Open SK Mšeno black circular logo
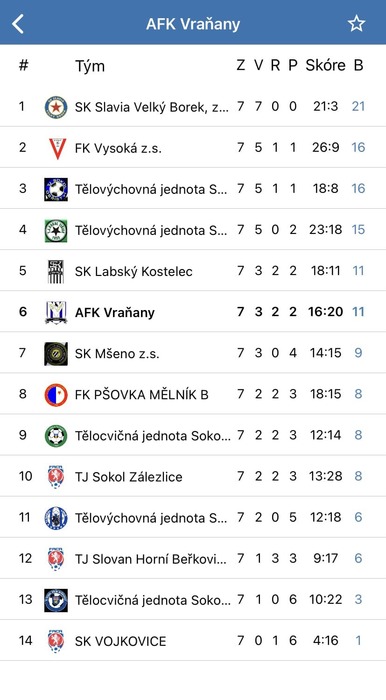The image size is (386, 700). tap(56, 354)
